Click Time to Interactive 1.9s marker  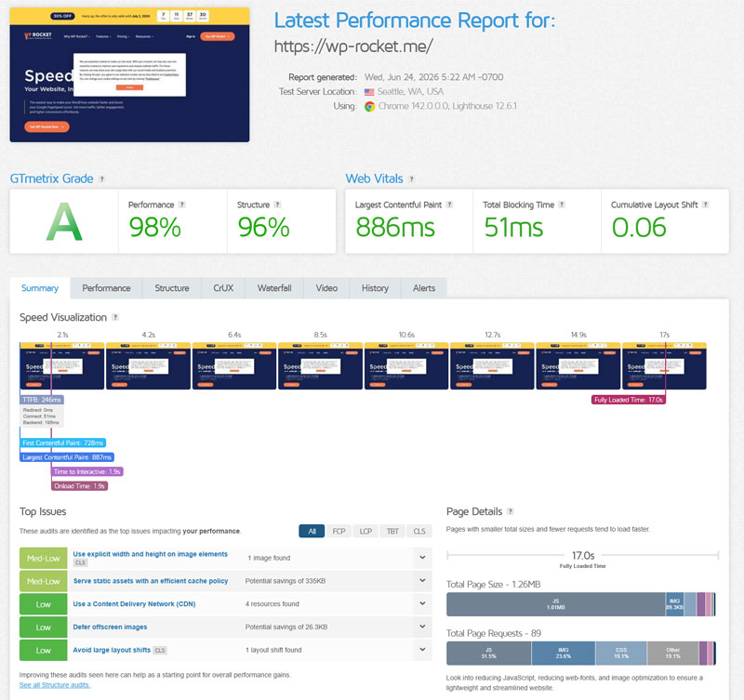[x=87, y=472]
